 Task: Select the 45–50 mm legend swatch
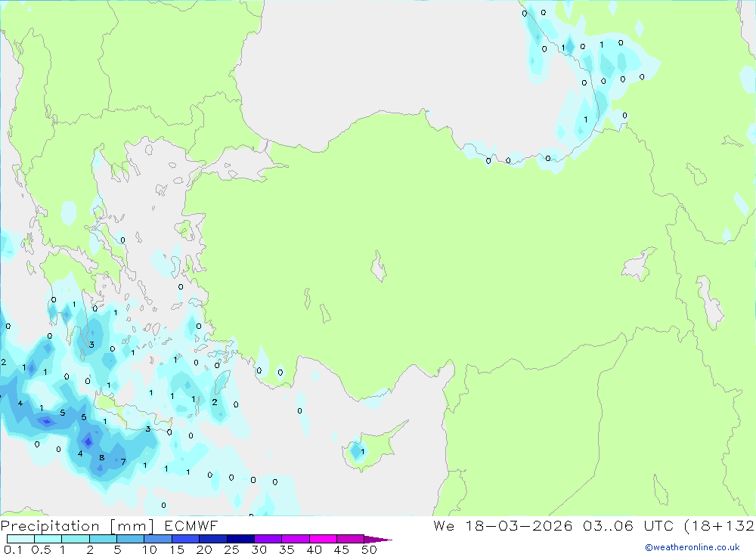[350, 539]
